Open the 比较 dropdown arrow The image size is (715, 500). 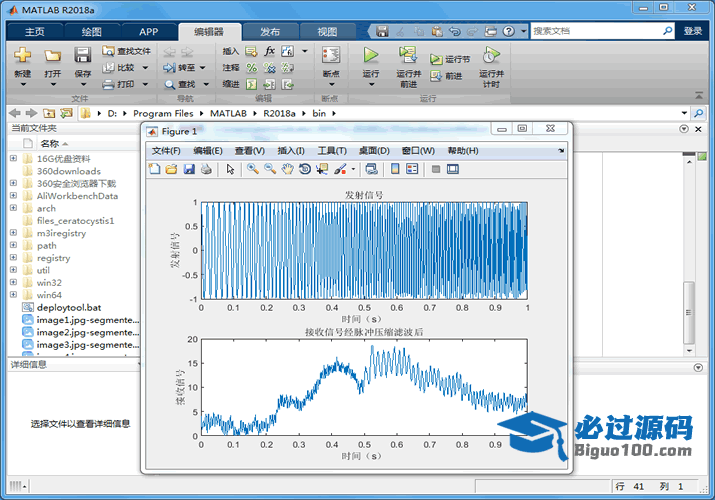point(145,68)
